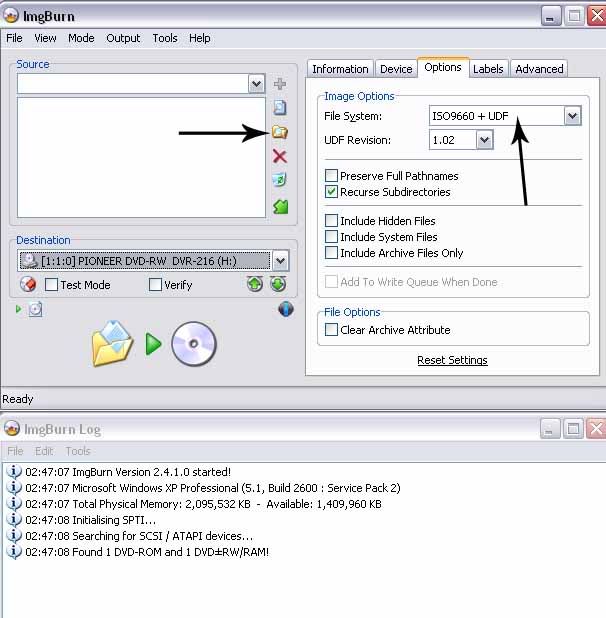Viewport: 606px width, 618px height.
Task: Switch to the Device tab
Action: click(x=396, y=69)
